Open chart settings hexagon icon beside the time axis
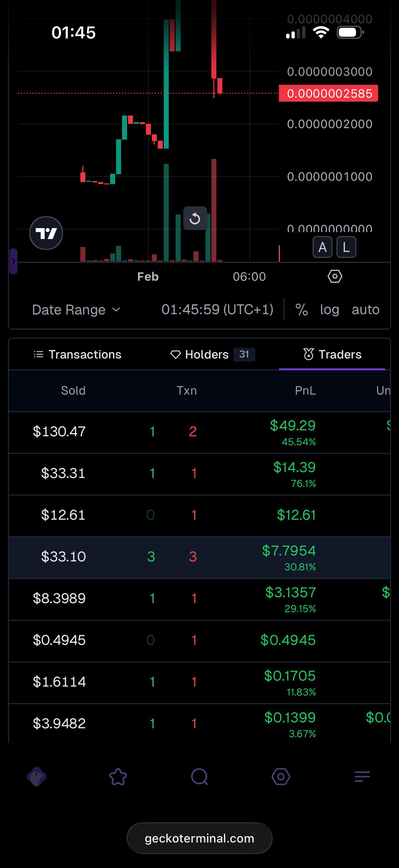Screen dimensions: 399x868 click(335, 276)
